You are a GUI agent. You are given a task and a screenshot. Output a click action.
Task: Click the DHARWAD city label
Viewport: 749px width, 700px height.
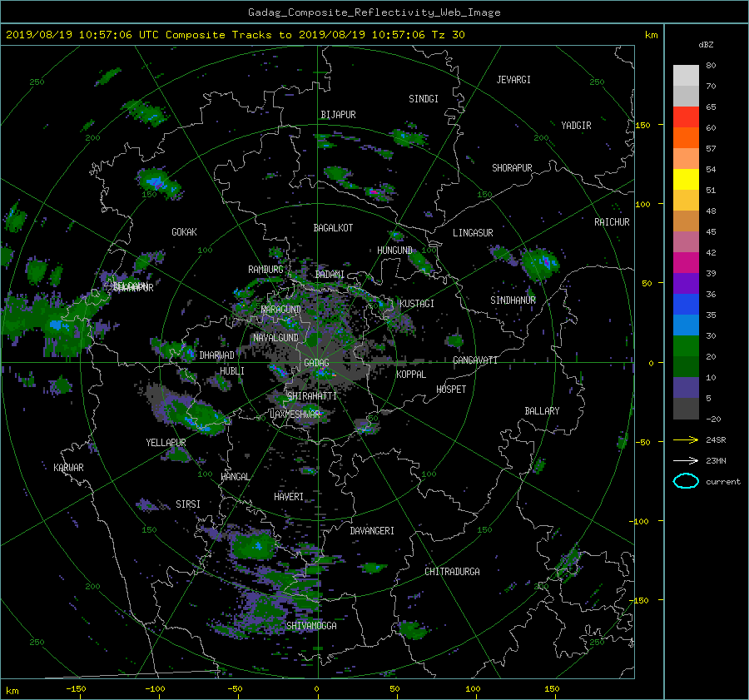click(x=217, y=355)
